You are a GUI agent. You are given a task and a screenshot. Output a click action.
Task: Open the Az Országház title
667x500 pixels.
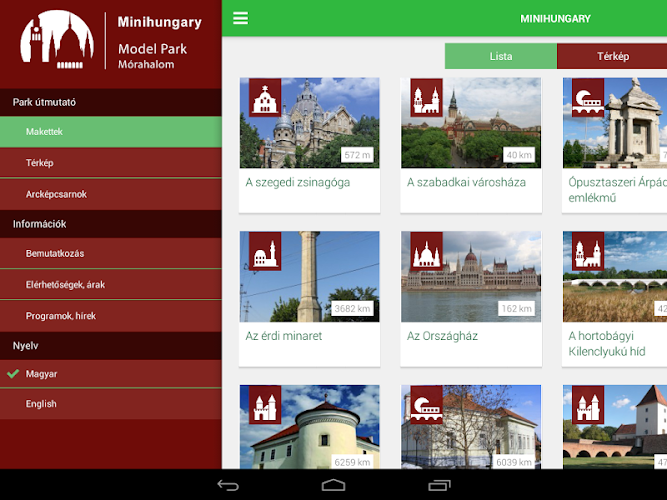(442, 336)
